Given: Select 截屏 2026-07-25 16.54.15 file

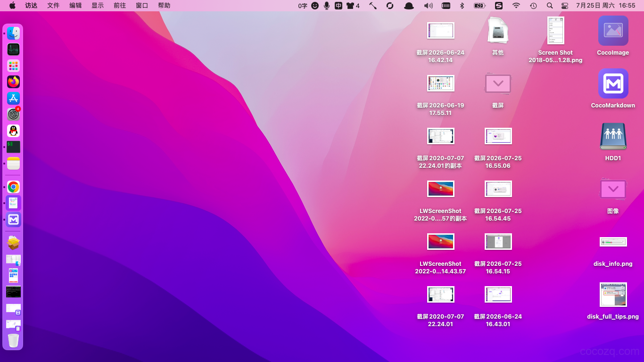Looking at the screenshot, I should [498, 242].
